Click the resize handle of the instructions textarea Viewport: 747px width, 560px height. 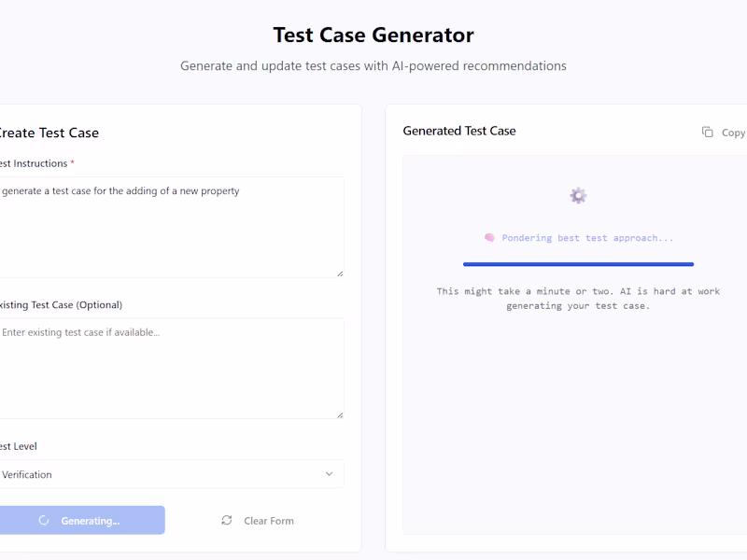340,272
